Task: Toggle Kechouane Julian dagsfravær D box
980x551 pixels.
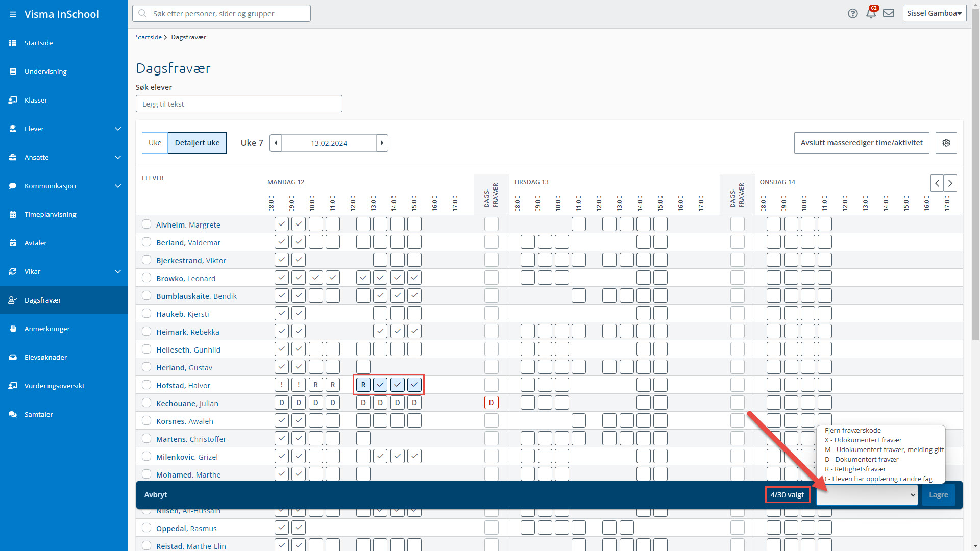Action: (x=491, y=403)
